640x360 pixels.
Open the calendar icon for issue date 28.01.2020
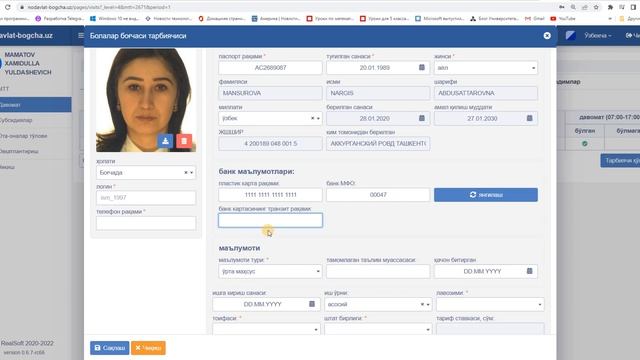click(422, 118)
